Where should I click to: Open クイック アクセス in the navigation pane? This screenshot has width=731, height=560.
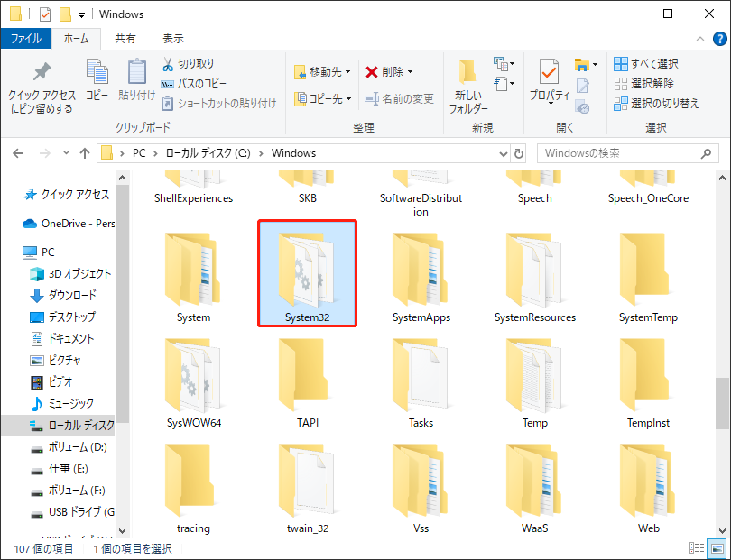point(68,194)
